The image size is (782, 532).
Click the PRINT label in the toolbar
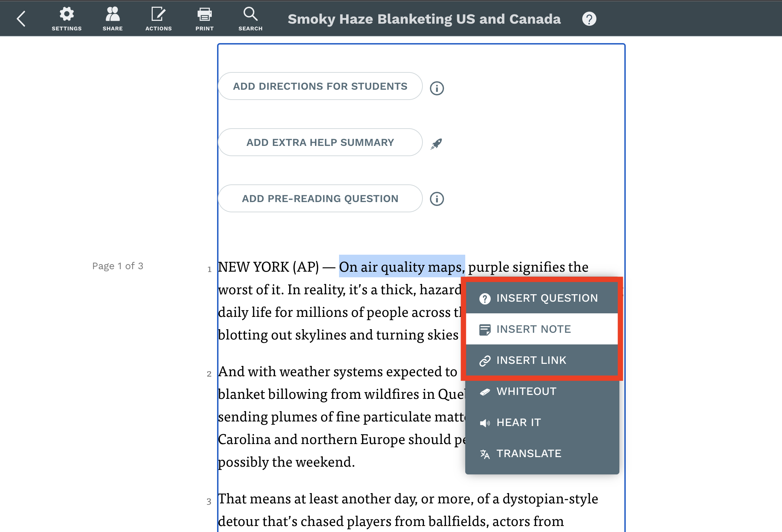[204, 29]
